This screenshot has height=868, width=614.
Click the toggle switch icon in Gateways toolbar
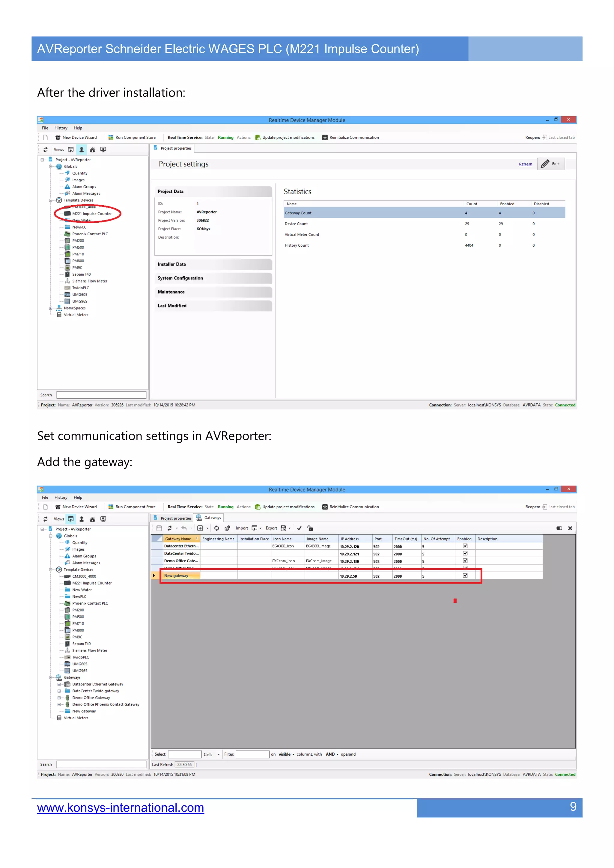(559, 528)
